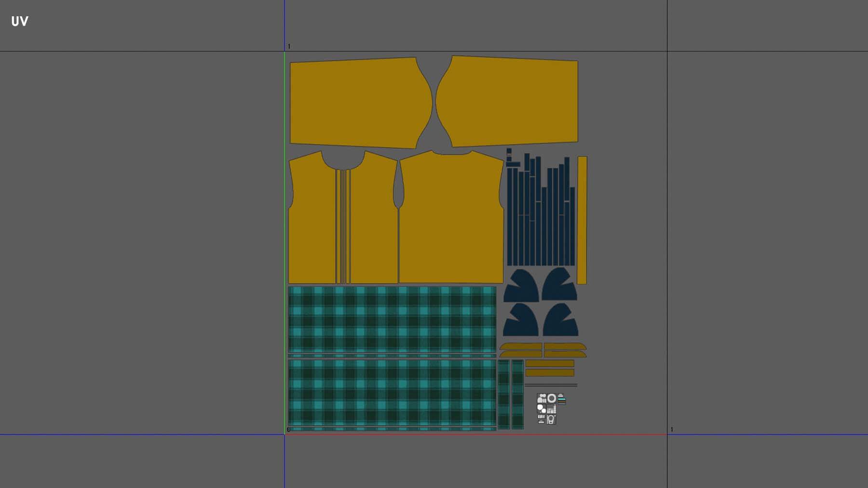Select the yellow front bodice island with center placket
868x488 pixels.
point(343,217)
